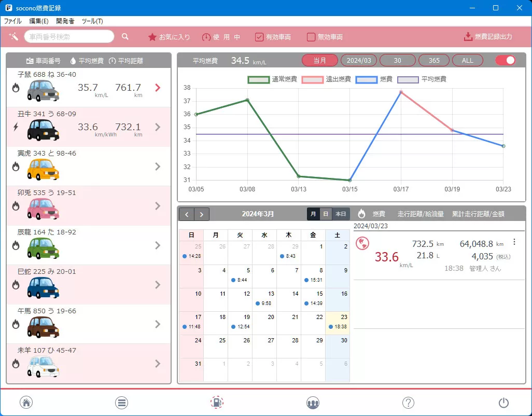
Task: Click the power icon in bottom bar
Action: 503,403
